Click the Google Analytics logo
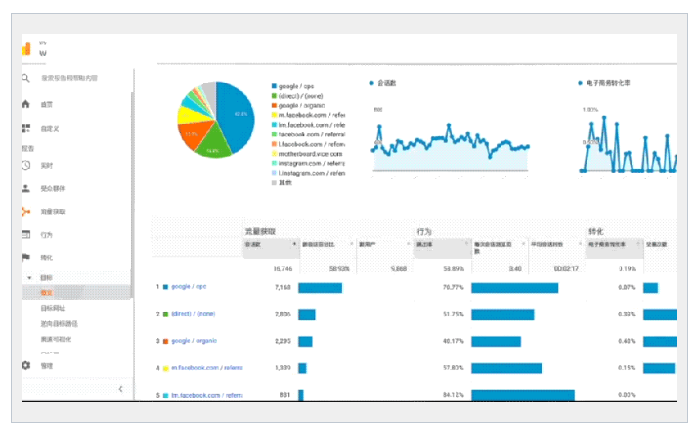Screen dimensions: 697x434 click(x=27, y=49)
